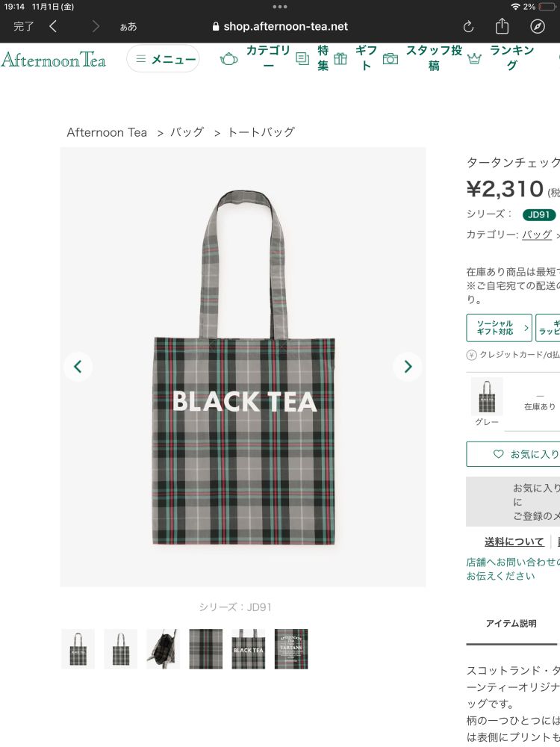Select the アイテム説明 tab
Image resolution: width=560 pixels, height=747 pixels.
tap(511, 623)
